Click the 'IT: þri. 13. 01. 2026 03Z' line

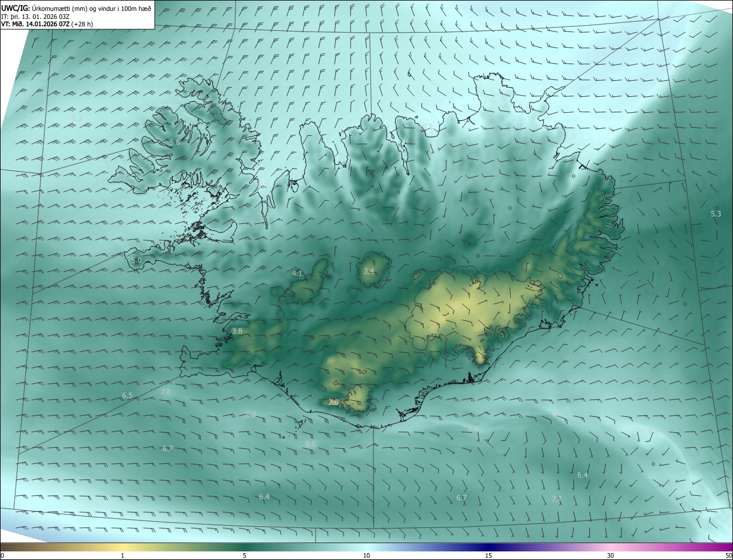(x=36, y=16)
